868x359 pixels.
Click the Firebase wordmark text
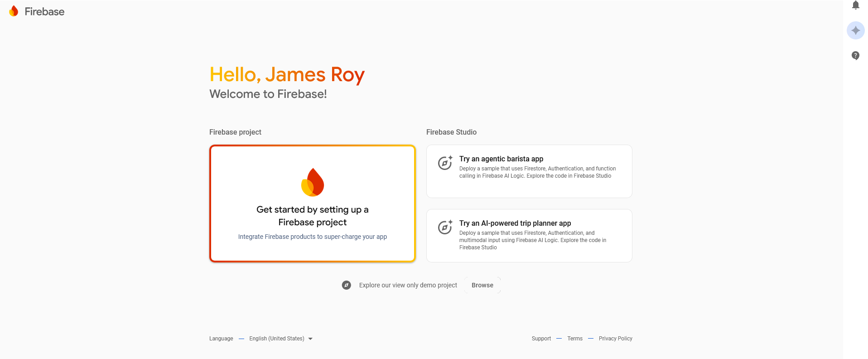44,12
